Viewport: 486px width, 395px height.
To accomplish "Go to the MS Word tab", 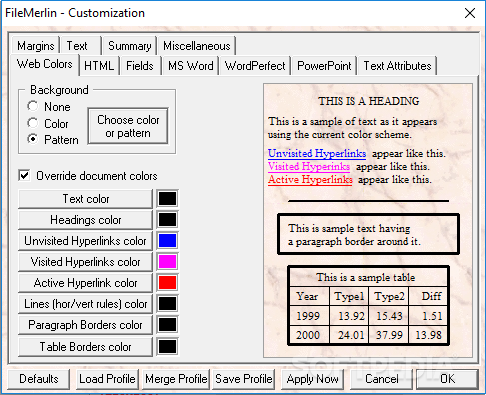I will (x=190, y=66).
